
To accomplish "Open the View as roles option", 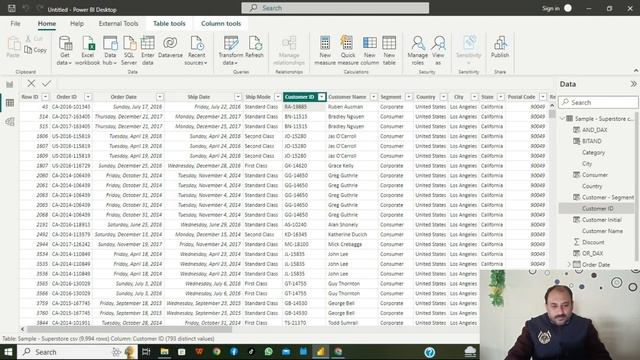I will click(438, 50).
